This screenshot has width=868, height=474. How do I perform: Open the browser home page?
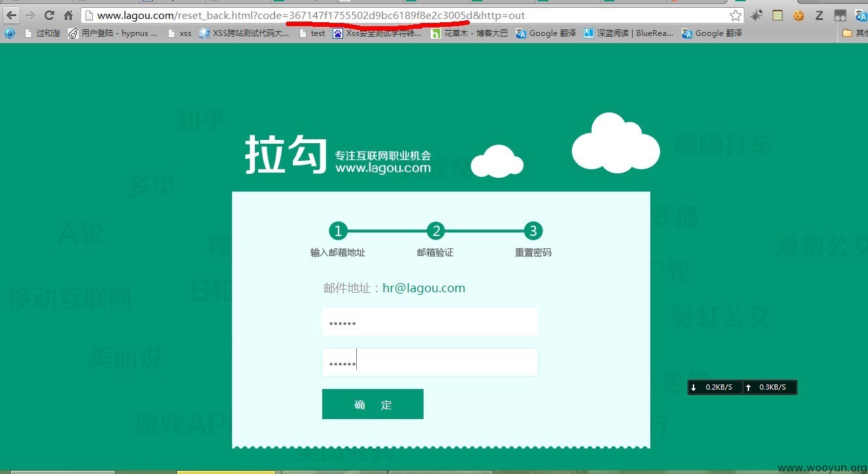(x=68, y=15)
